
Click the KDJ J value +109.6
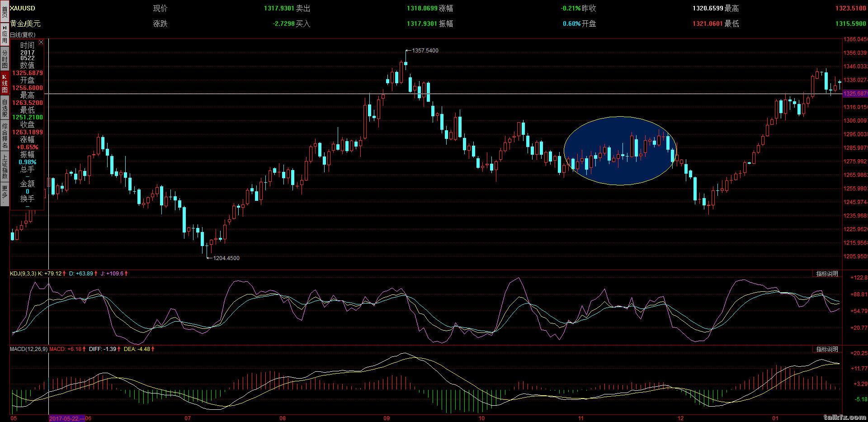coord(115,274)
